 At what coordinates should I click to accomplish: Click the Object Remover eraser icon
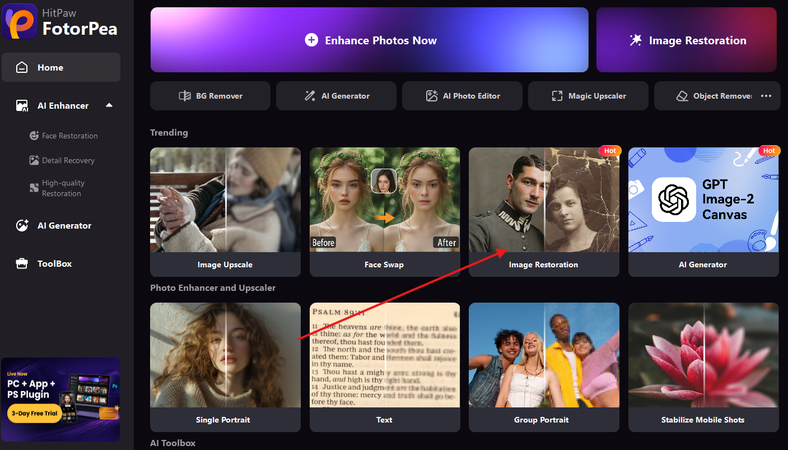coord(682,96)
